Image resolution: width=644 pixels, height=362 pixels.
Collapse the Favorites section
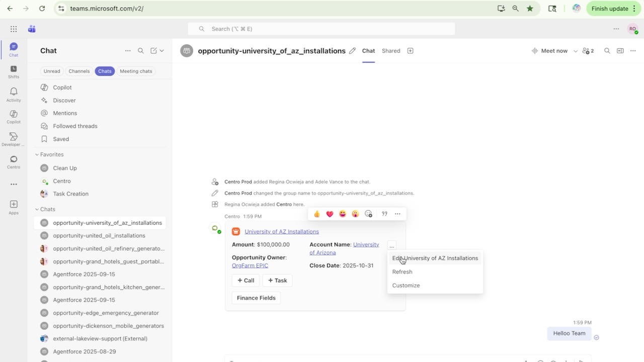[49, 154]
